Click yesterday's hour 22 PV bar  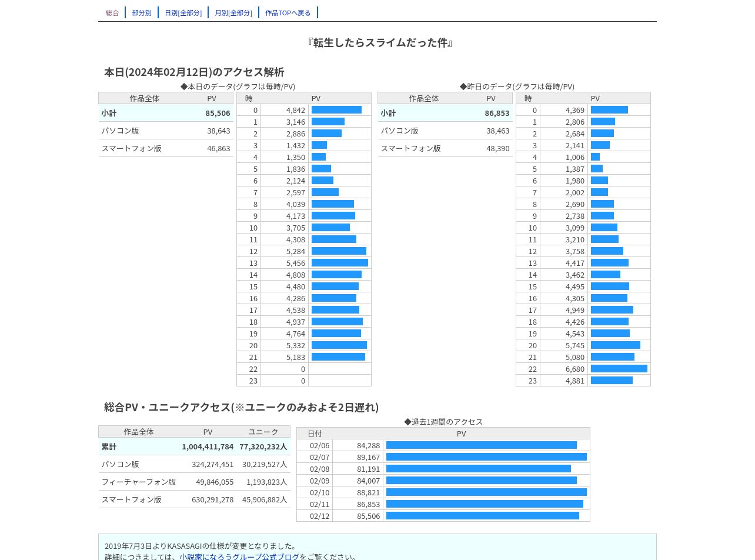pyautogui.click(x=619, y=369)
